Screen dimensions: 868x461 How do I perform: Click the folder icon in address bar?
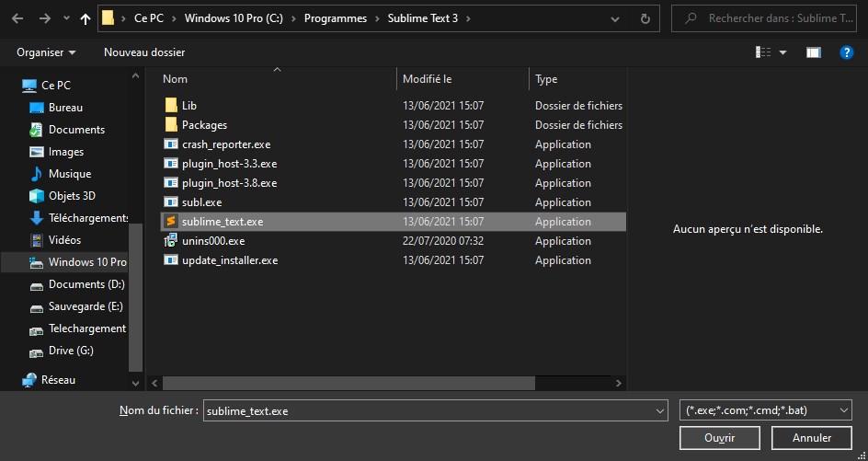108,18
